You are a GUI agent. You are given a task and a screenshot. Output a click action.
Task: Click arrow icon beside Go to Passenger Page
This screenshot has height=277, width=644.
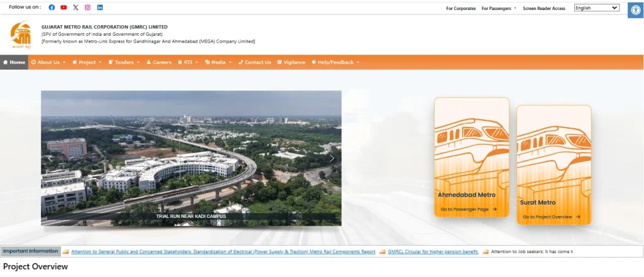click(494, 209)
